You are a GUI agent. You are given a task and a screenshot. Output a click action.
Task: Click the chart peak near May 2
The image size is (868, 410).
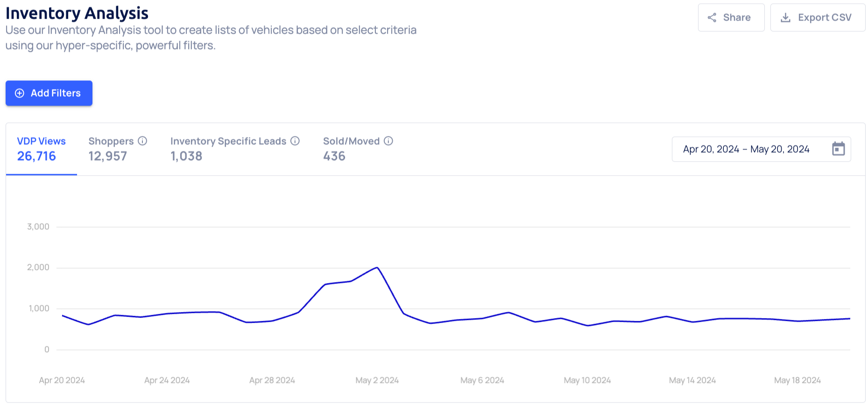(x=377, y=268)
